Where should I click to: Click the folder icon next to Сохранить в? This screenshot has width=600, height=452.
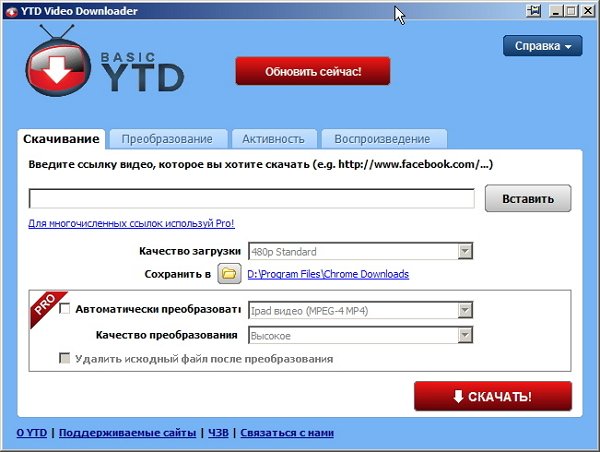pos(229,274)
